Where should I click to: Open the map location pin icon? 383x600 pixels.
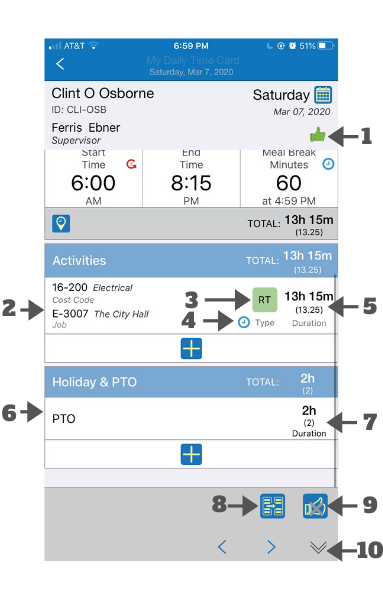(x=61, y=223)
